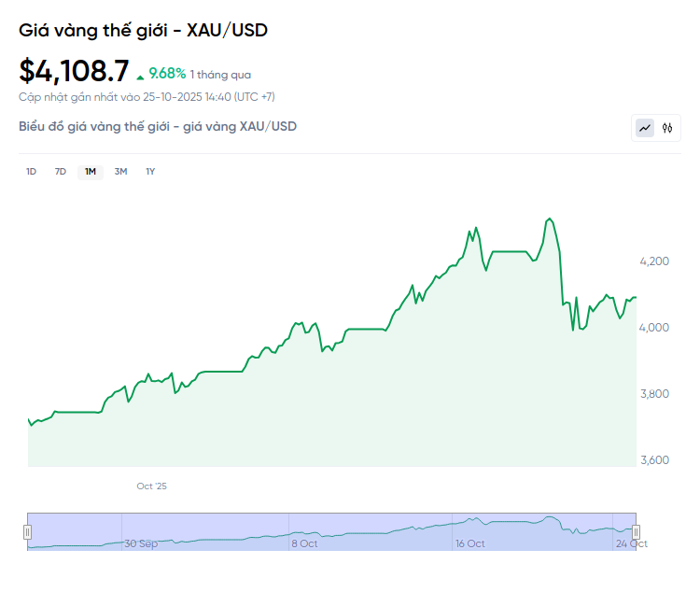Click the $4,108.7 gold price value
This screenshot has height=592, width=700.
click(74, 72)
